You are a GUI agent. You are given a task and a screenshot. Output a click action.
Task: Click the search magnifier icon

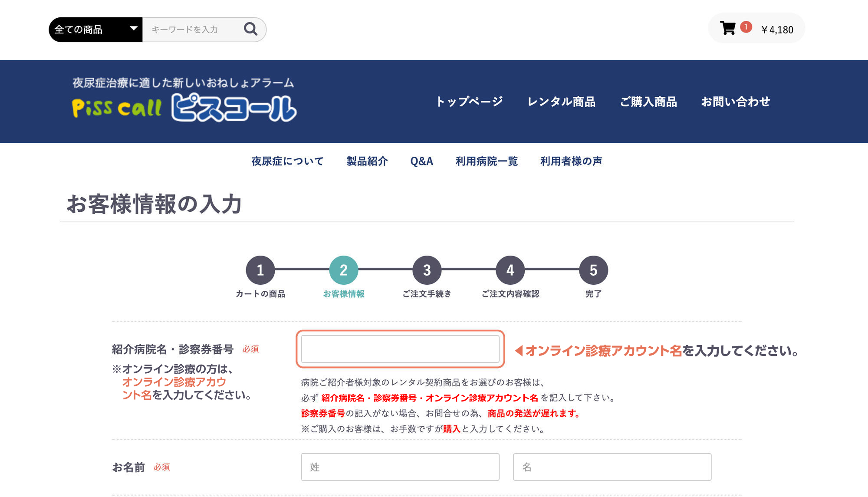[250, 29]
